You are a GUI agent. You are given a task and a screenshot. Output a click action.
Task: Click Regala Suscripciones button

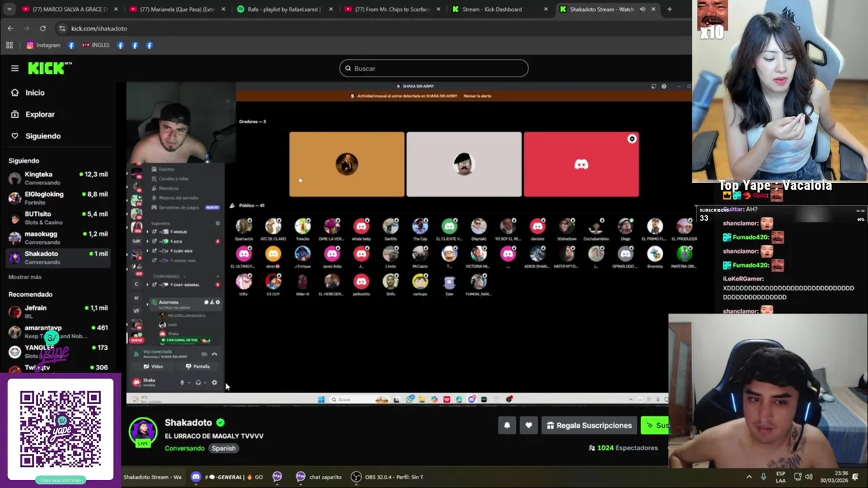pos(589,426)
